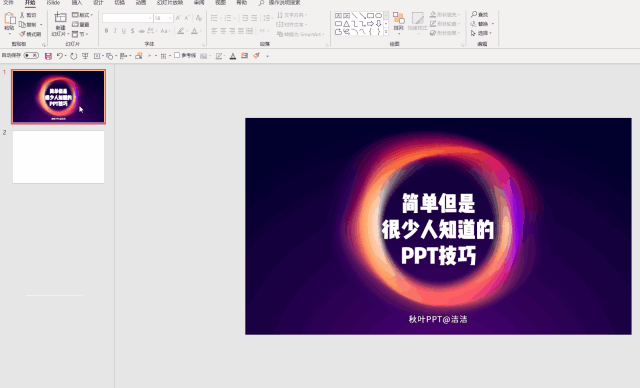
Task: Switch to the Insert ribbon tab
Action: point(76,3)
